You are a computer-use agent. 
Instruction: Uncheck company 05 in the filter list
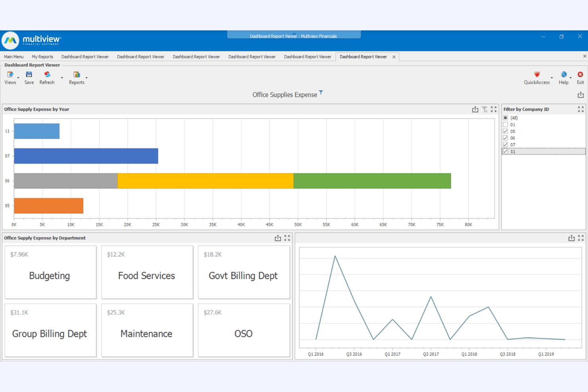[x=505, y=131]
